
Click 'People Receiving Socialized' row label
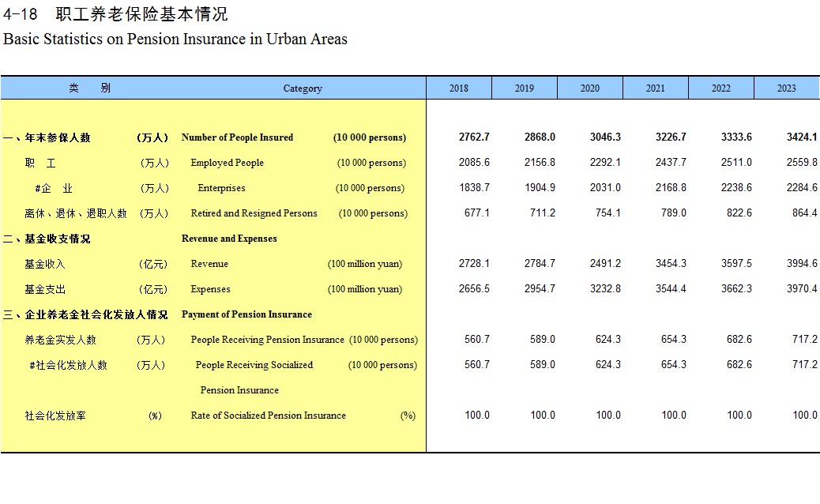tap(254, 365)
